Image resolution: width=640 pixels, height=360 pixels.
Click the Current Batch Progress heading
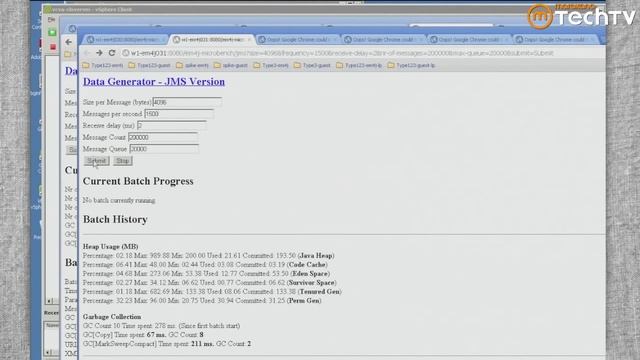[138, 181]
